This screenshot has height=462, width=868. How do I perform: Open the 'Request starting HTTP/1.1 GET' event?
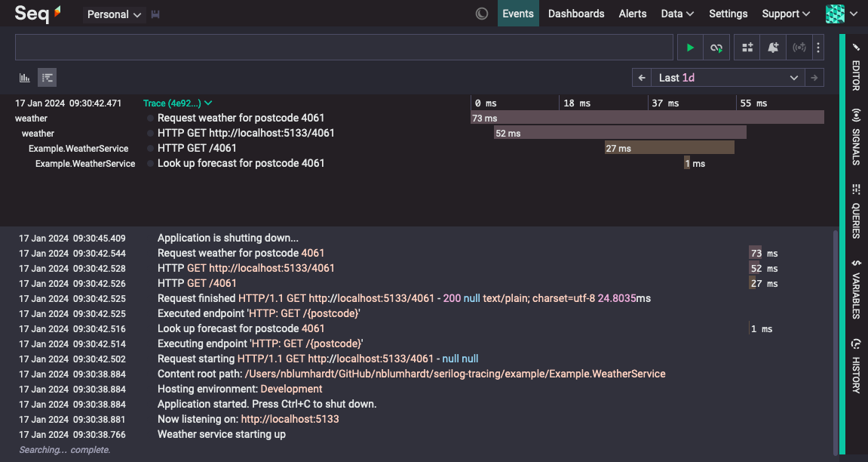pos(317,359)
